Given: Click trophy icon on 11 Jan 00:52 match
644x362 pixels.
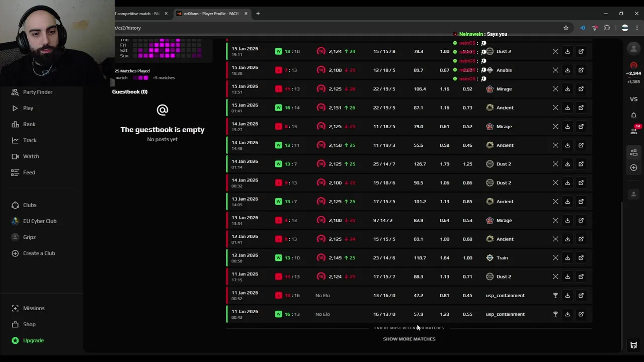Looking at the screenshot, I should coord(555,295).
